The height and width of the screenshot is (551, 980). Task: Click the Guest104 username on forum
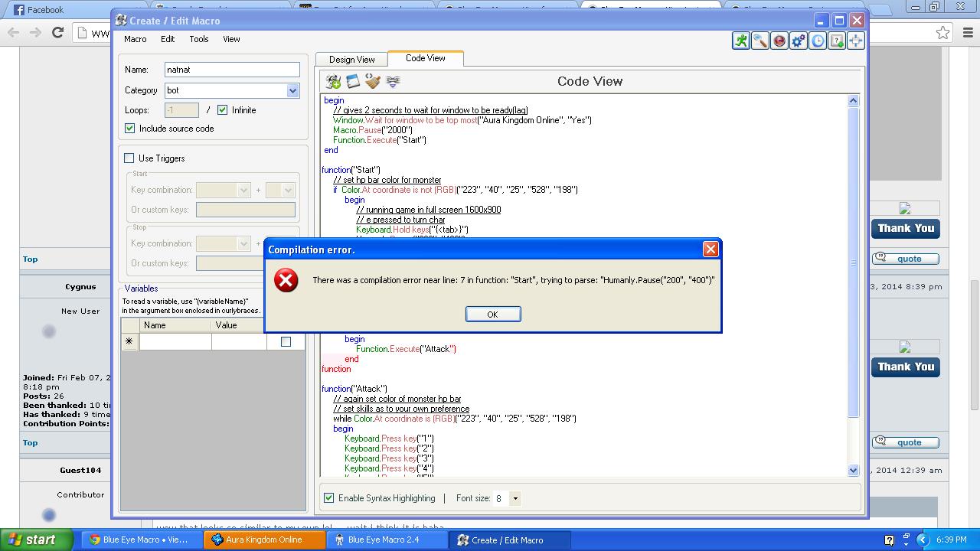coord(80,471)
